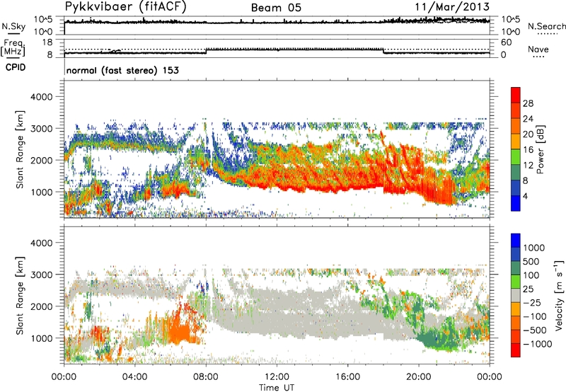Screen dimensions: 566x392
Task: Select the yellow 16–20 dB Power swatch
Action: point(516,142)
